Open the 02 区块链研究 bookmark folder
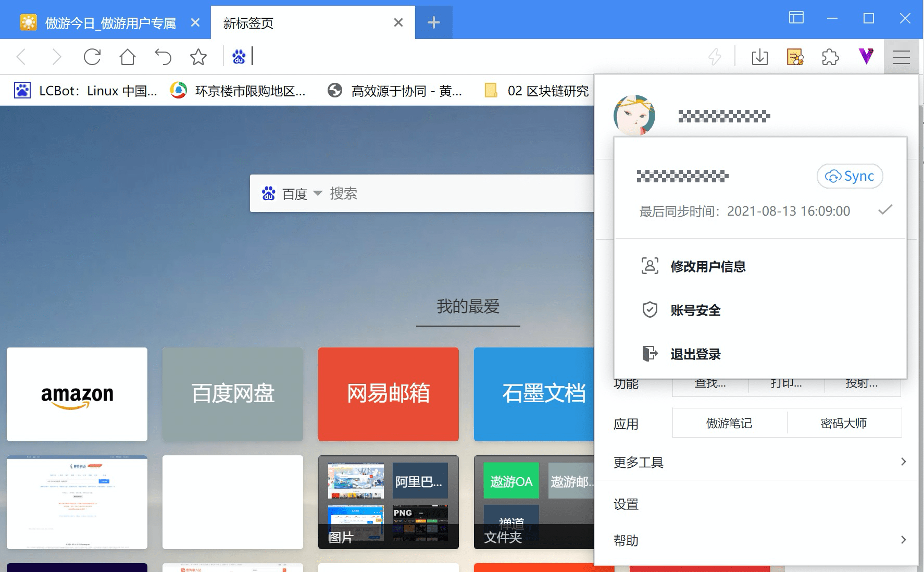 pyautogui.click(x=536, y=91)
